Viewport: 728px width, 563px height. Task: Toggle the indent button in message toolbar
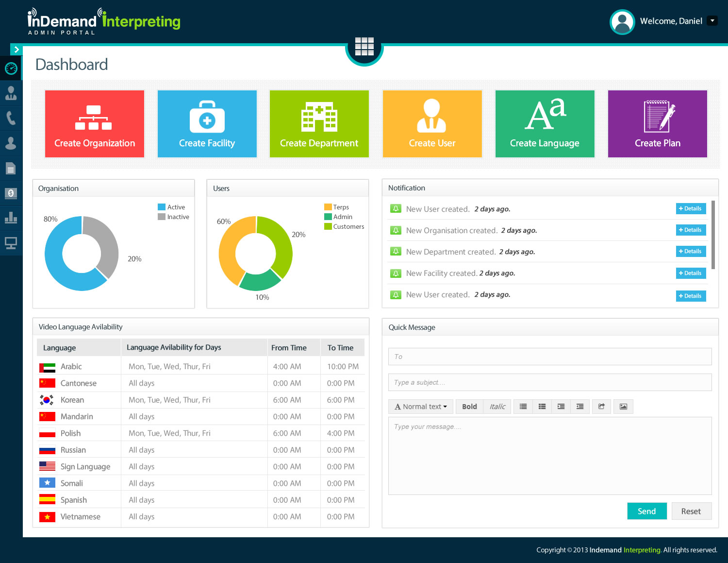pos(561,407)
